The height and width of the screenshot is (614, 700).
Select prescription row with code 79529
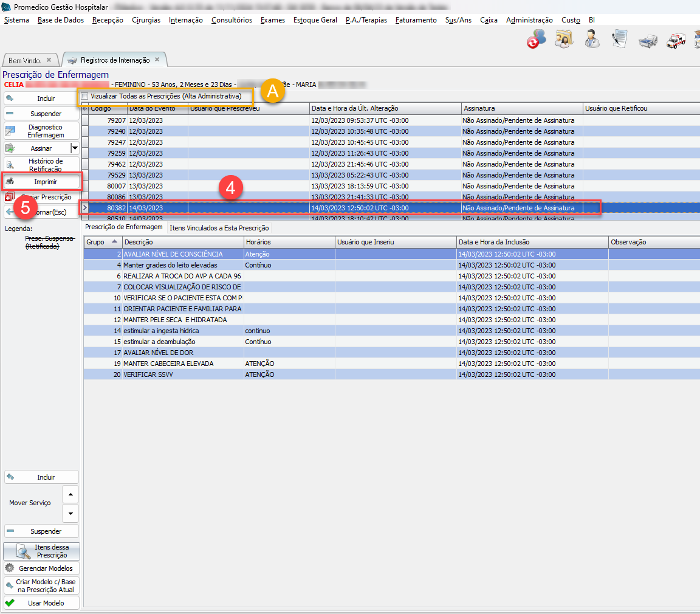pyautogui.click(x=243, y=175)
